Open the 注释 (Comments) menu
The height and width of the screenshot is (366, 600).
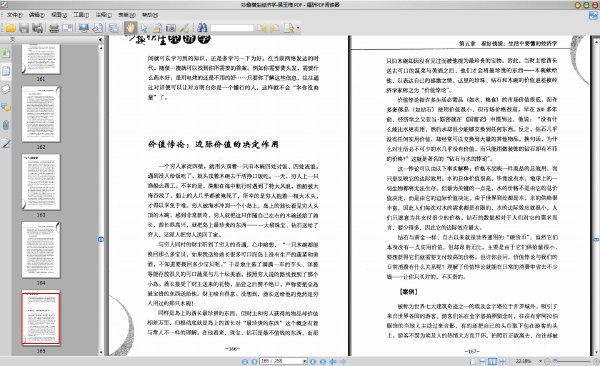coord(104,15)
